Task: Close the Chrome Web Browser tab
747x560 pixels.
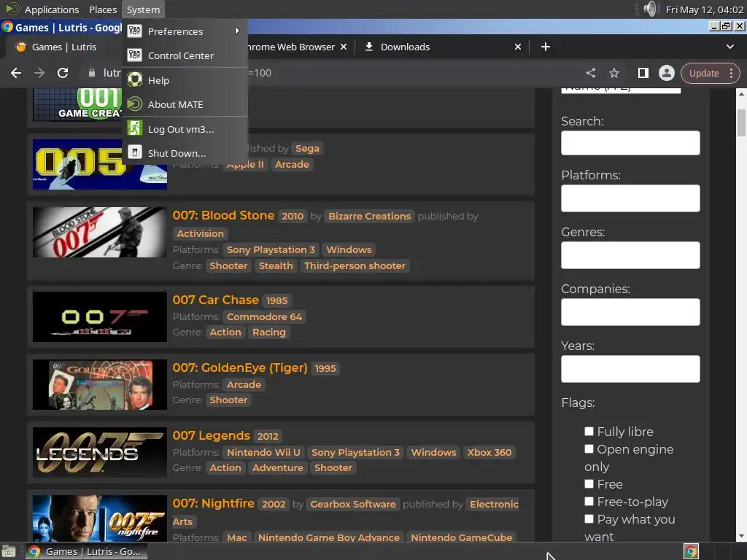Action: pyautogui.click(x=344, y=47)
